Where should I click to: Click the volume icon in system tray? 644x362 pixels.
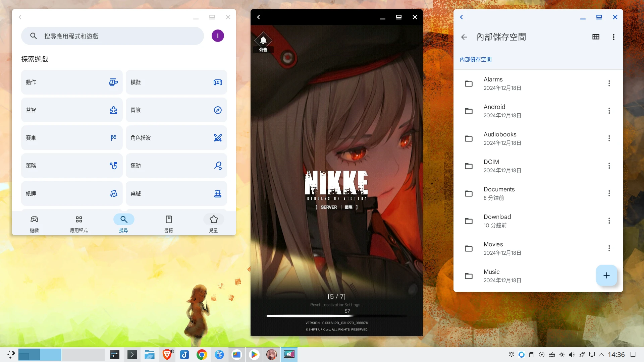(572, 355)
